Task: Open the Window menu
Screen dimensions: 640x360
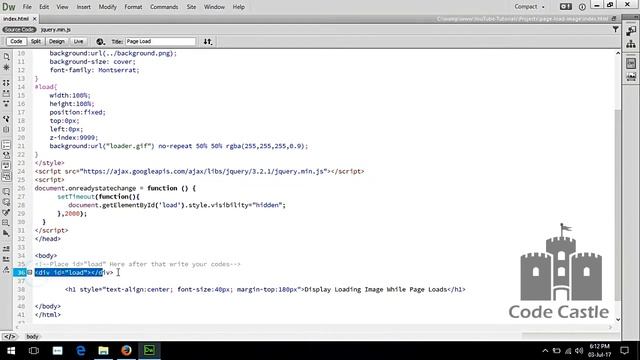Action: pyautogui.click(x=214, y=7)
